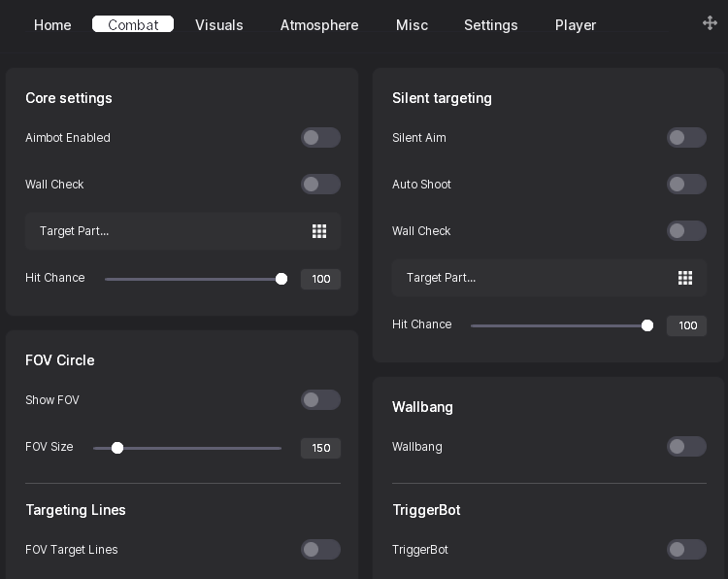Enable the Auto Shoot toggle
The width and height of the screenshot is (728, 579).
click(x=686, y=184)
